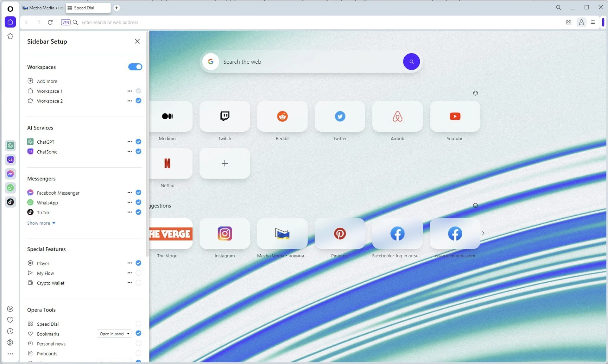This screenshot has height=364, width=608.
Task: Switch to Workspace 1 home icon in sidebar
Action: [10, 22]
